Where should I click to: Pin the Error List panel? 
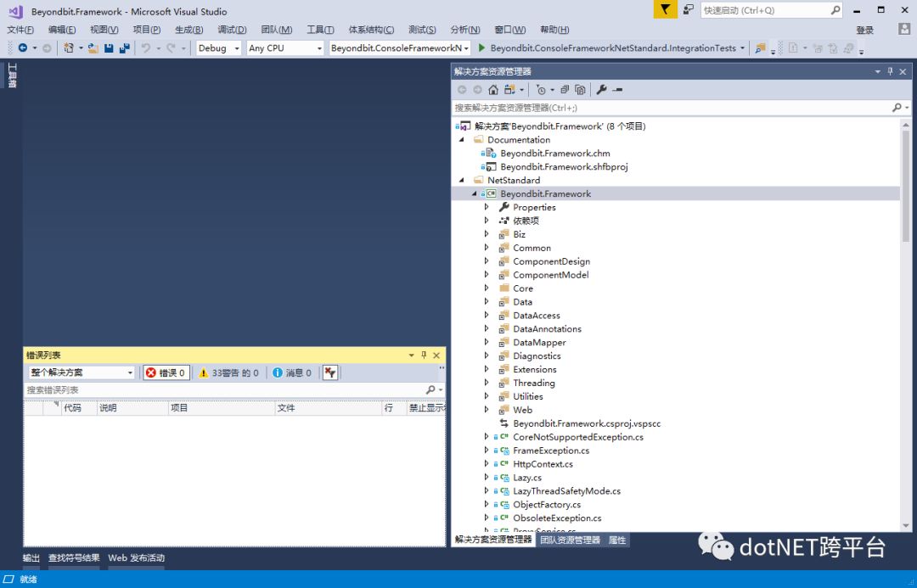[424, 355]
